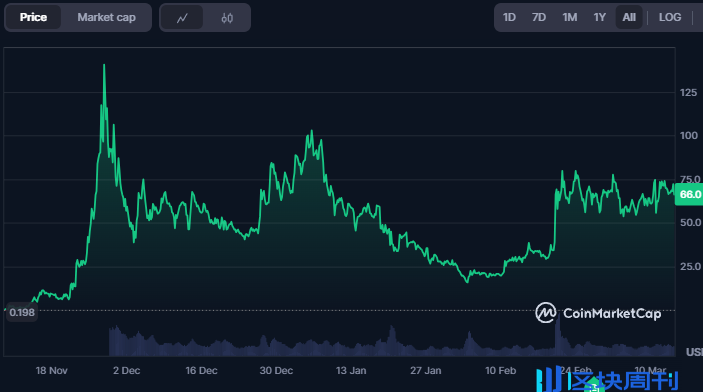Click the 125 y-axis price label
Viewport: 703px width, 392px height.
pos(688,93)
